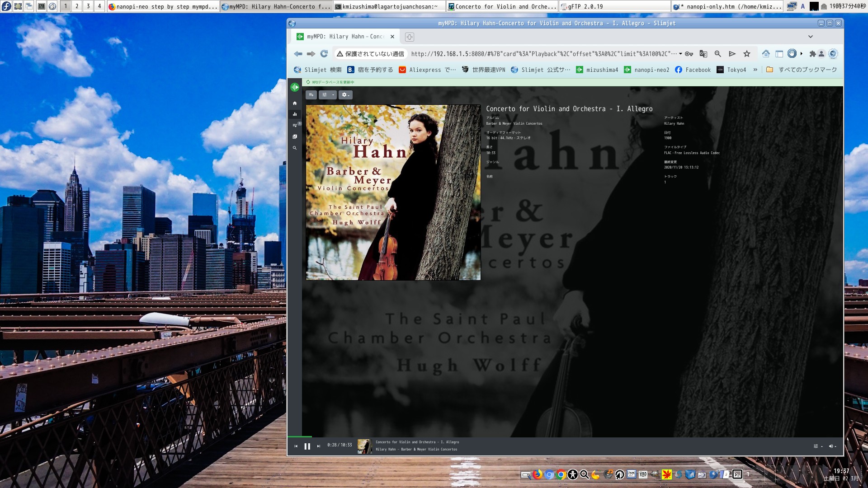Go to the previous track
Image resolution: width=868 pixels, height=488 pixels.
point(296,446)
